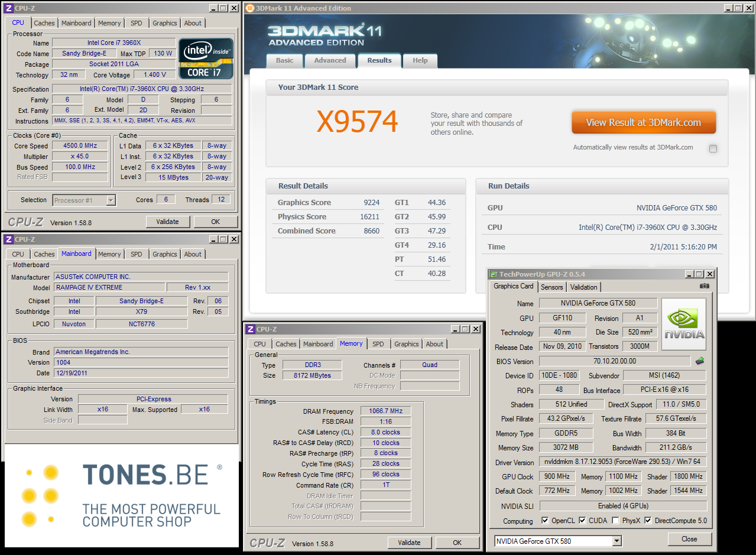Viewport: 756px width, 555px height.
Task: Click the Graphics Score value 9224
Action: point(371,203)
